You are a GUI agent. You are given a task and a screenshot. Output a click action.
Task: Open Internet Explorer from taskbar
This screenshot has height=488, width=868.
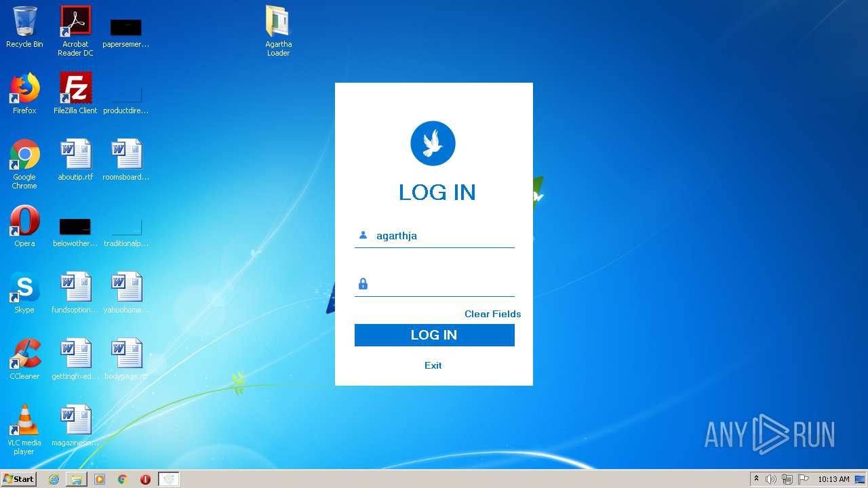(54, 479)
